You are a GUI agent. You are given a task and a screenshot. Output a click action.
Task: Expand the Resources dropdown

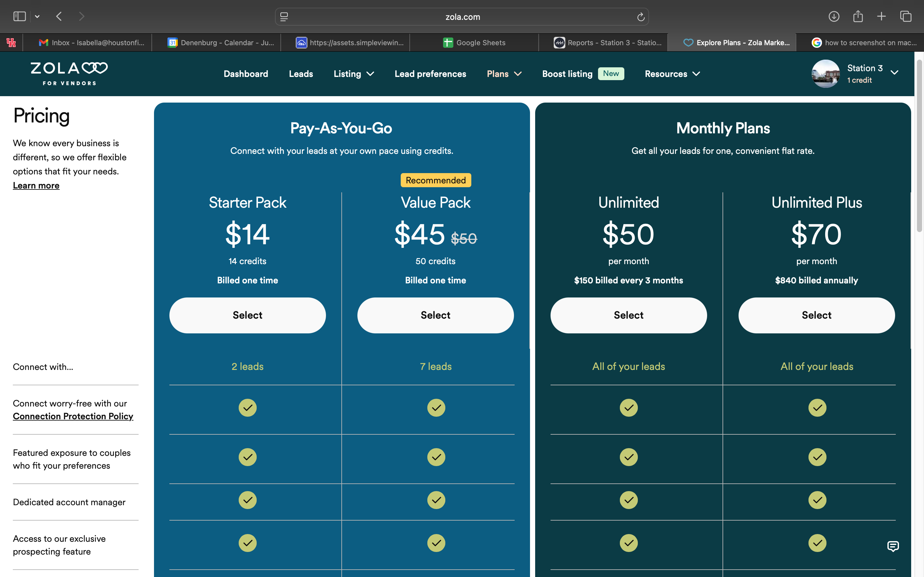coord(672,74)
